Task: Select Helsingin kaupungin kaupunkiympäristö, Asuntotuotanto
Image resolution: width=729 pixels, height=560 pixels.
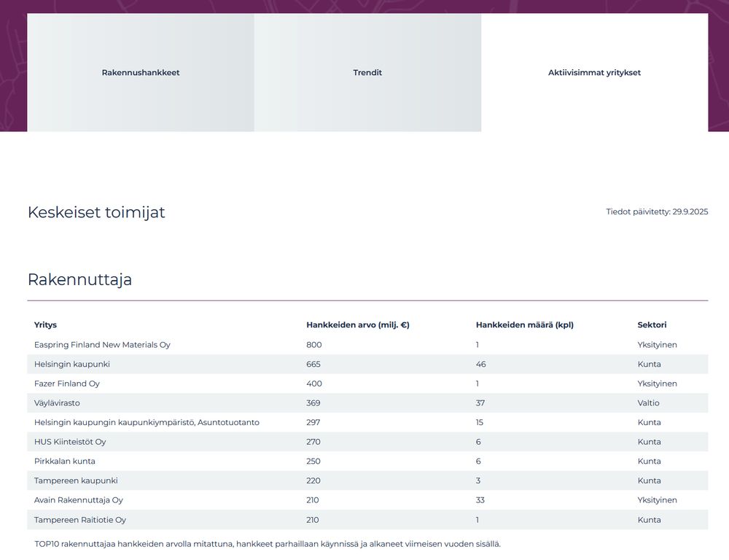Action: pyautogui.click(x=147, y=422)
